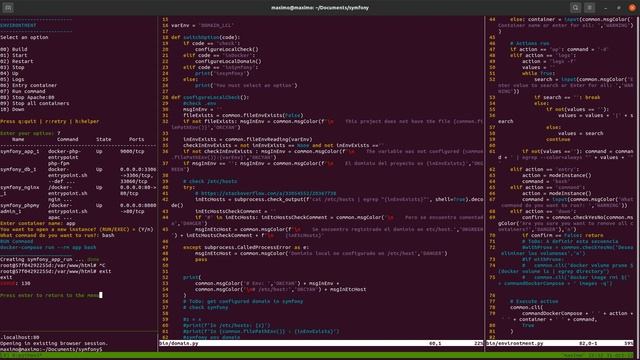
Task: Click 'command = bash' on line 64
Action: point(547,181)
